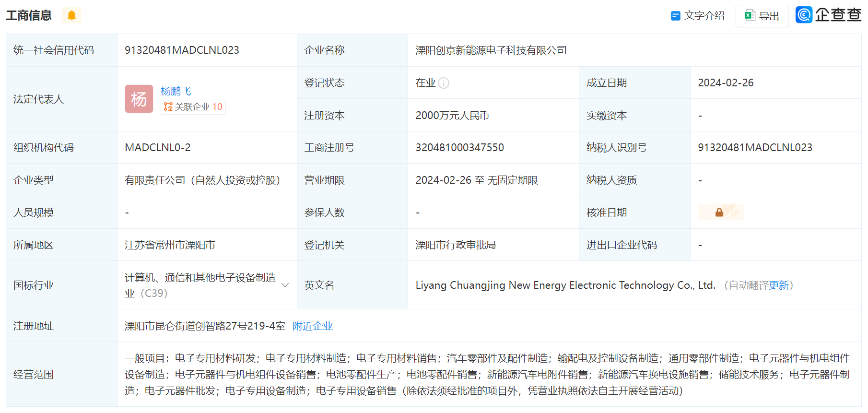This screenshot has height=413, width=868.
Task: Click the English name Liyang Chuangjing text
Action: click(565, 285)
